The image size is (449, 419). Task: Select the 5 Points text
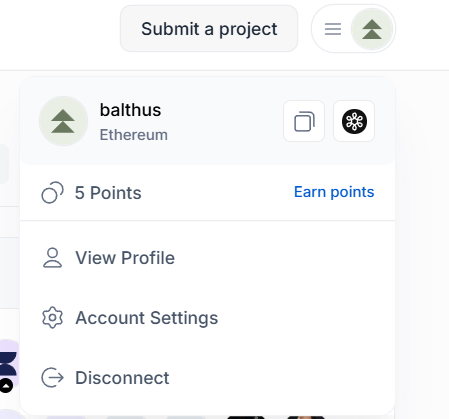click(108, 193)
